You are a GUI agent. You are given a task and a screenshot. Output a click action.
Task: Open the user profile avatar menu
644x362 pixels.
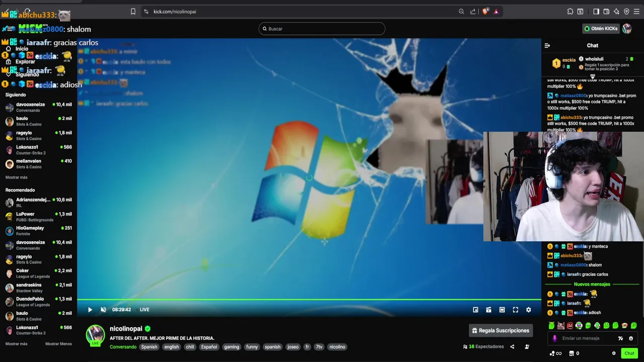click(627, 29)
